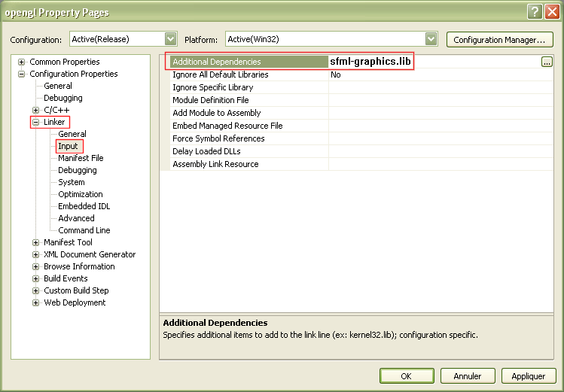Viewport: 564px width, 392px height.
Task: Expand the Manifest Tool node
Action: [x=36, y=242]
